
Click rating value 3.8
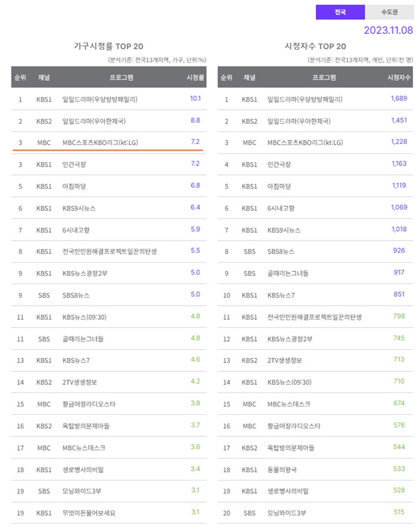point(195,403)
